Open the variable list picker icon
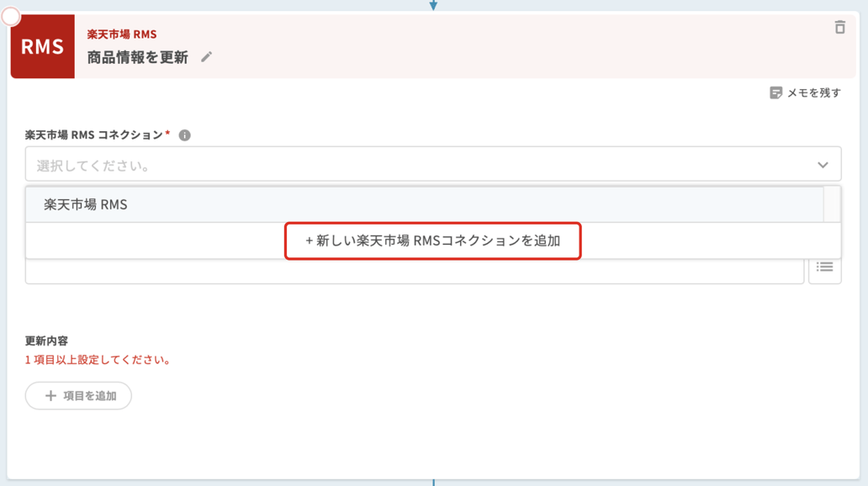 (823, 266)
